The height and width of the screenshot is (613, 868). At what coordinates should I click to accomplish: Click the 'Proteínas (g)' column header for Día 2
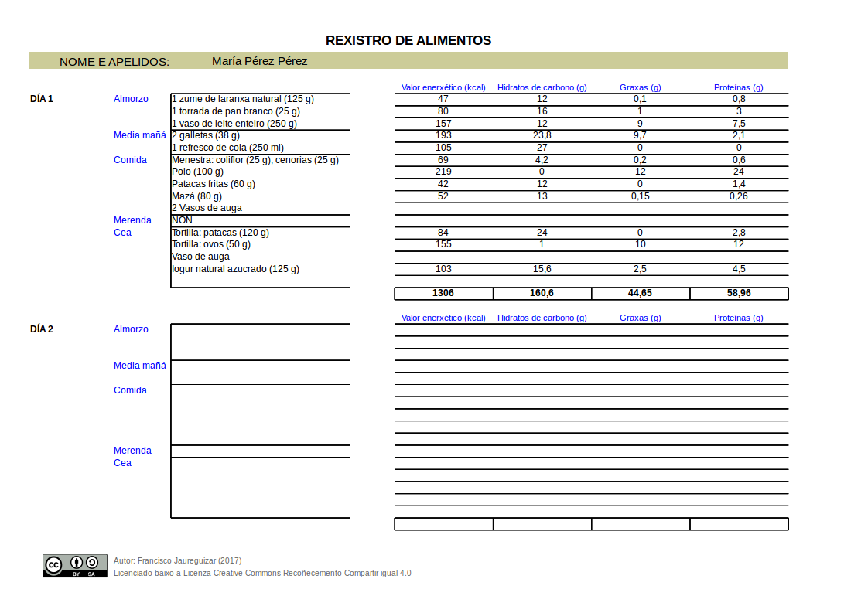(738, 318)
